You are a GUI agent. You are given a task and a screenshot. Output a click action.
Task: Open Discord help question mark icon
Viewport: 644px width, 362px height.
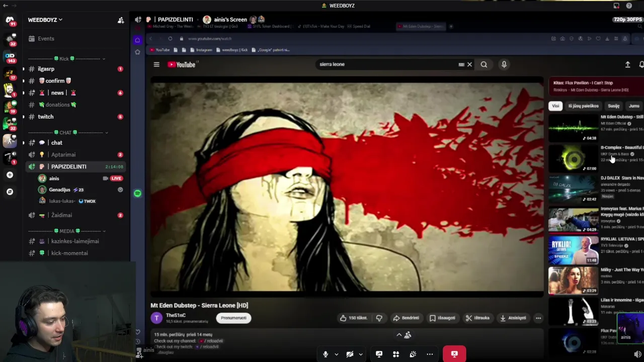[x=629, y=6]
